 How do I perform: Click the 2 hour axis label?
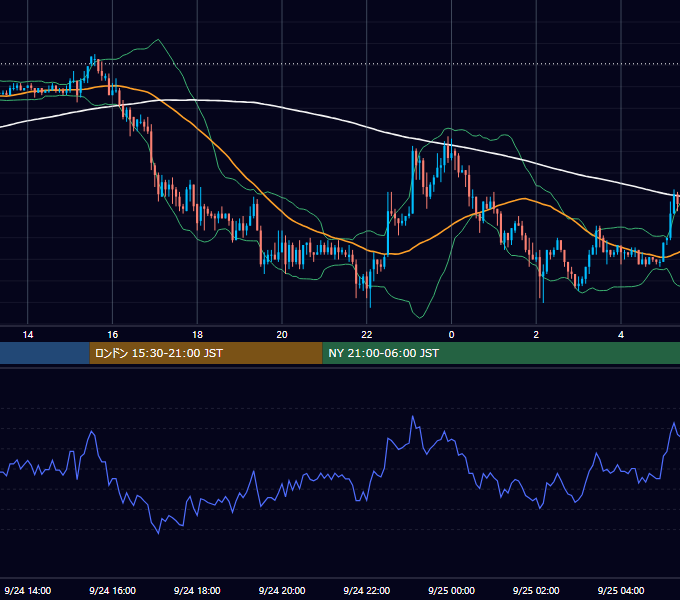(536, 335)
